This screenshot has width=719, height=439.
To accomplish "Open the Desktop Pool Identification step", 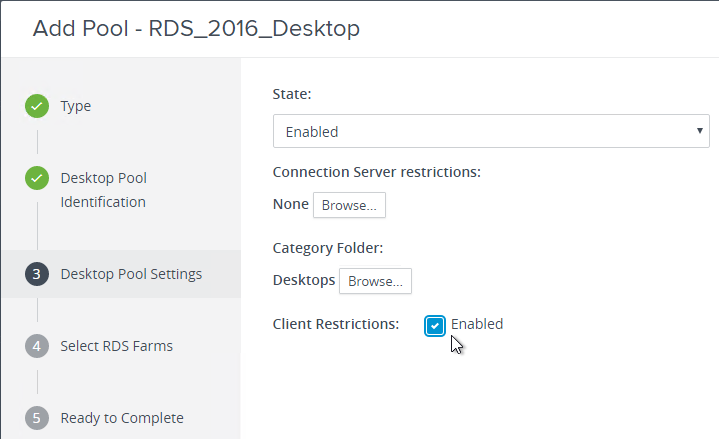I will pyautogui.click(x=104, y=190).
